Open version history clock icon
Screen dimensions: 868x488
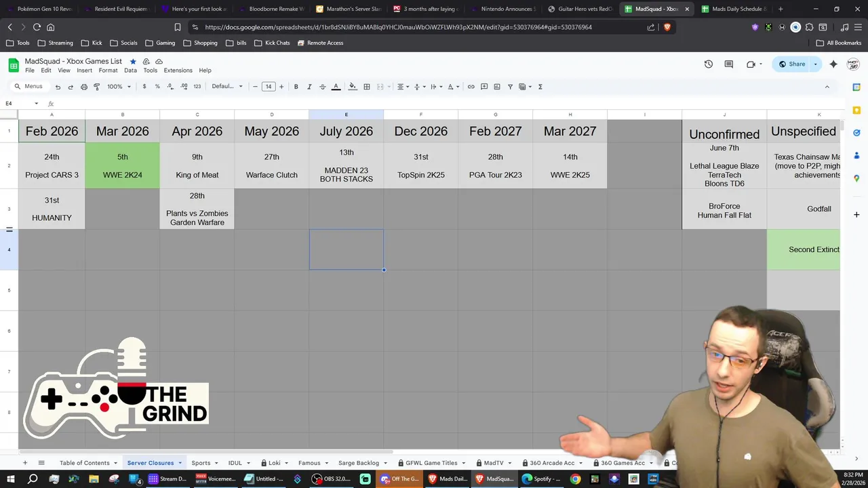[x=709, y=64]
